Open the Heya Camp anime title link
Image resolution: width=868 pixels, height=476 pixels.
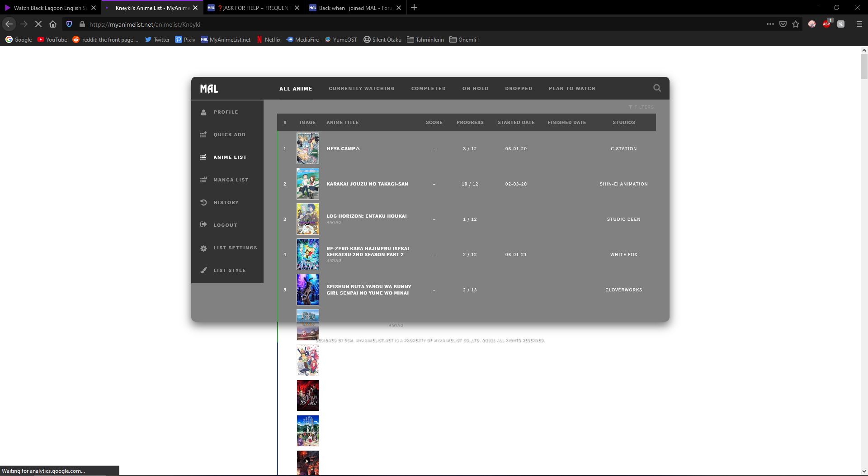343,149
